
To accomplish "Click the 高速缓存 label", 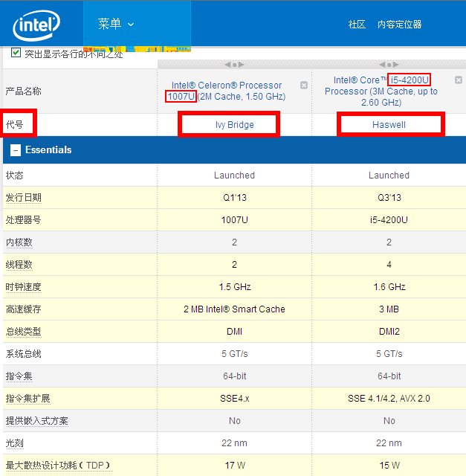I will pyautogui.click(x=23, y=309).
